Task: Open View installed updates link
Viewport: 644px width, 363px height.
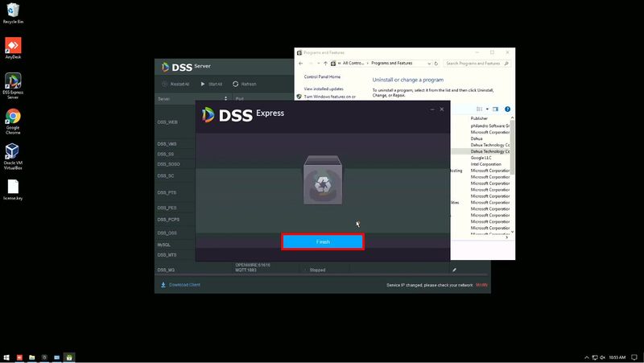Action: click(324, 89)
